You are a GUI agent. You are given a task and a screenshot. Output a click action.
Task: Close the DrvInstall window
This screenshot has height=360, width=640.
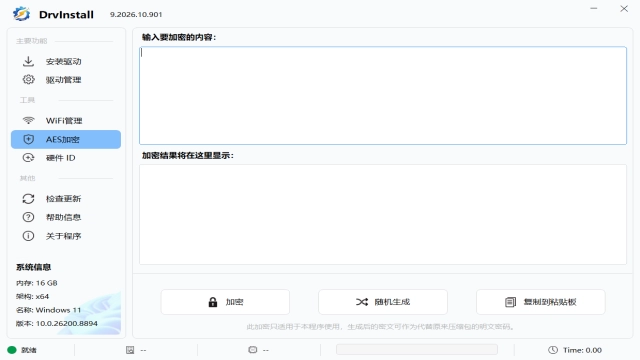pyautogui.click(x=624, y=8)
